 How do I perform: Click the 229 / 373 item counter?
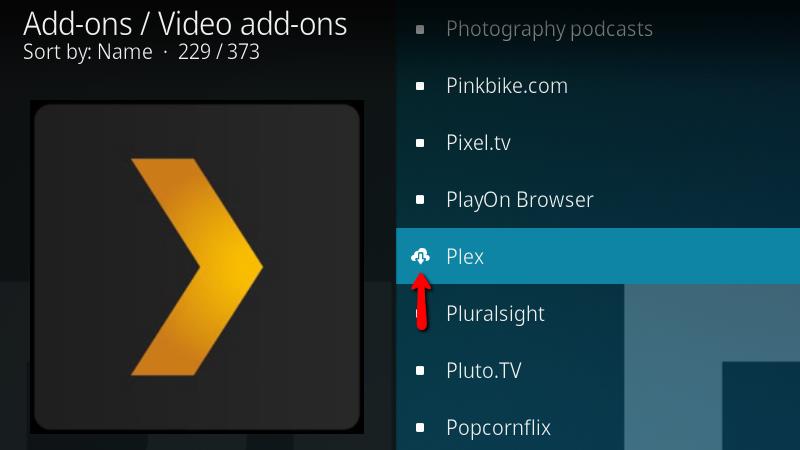(x=219, y=52)
